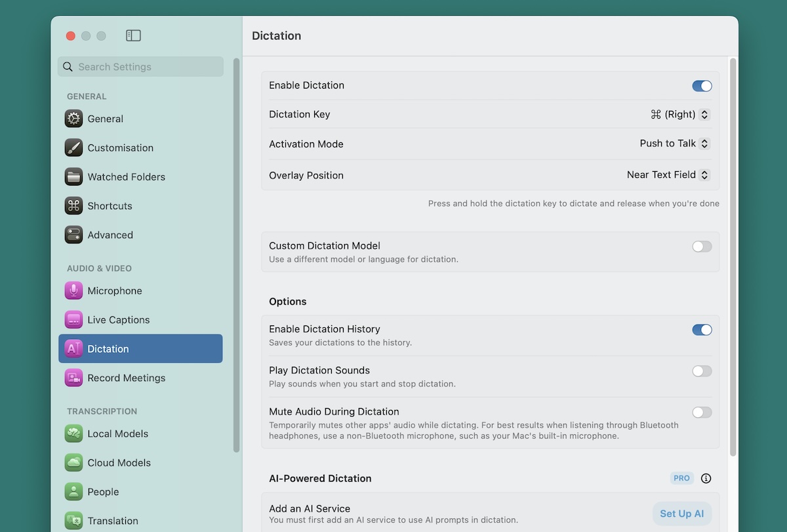787x532 pixels.
Task: Click 'Saves your dictations to the history.' text
Action: coord(340,342)
